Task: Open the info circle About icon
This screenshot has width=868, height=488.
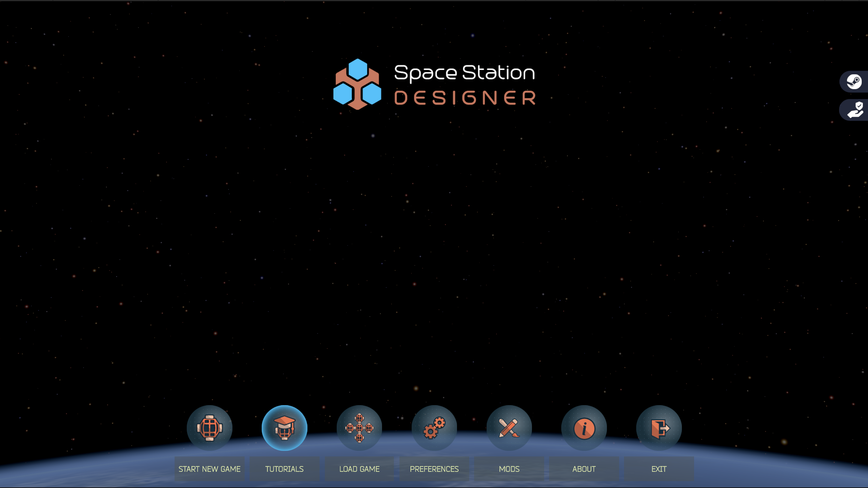Action: point(584,428)
